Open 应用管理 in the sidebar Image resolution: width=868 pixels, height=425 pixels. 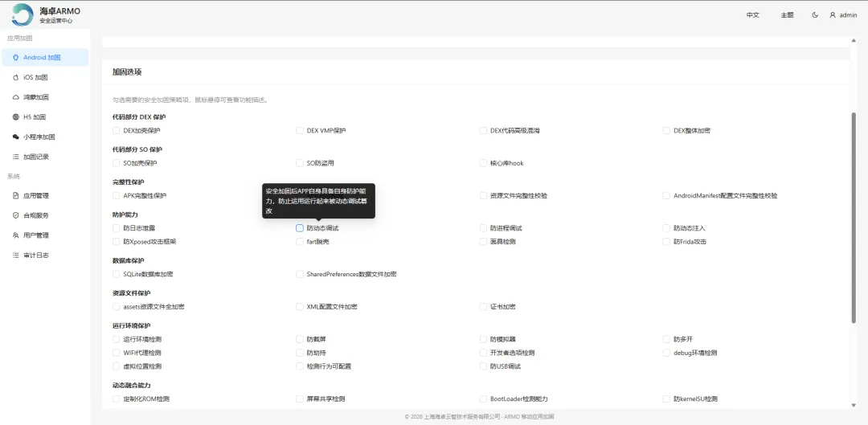pyautogui.click(x=45, y=196)
